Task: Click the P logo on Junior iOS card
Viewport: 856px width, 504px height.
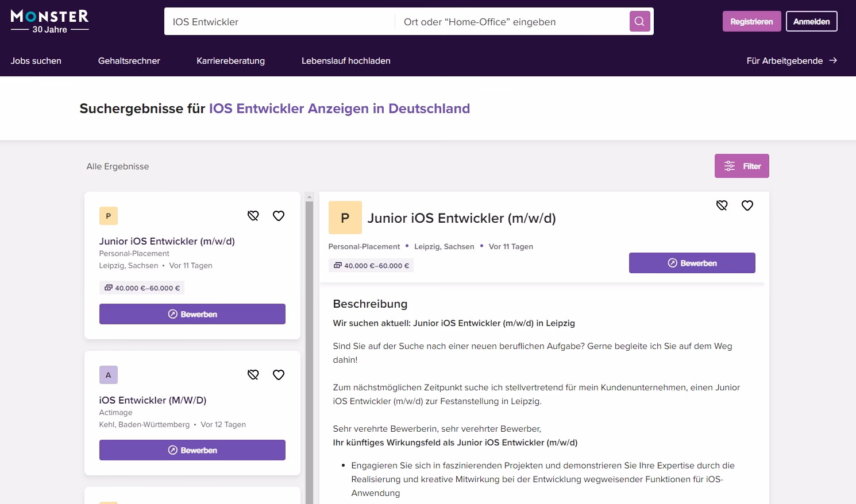Action: [x=109, y=216]
